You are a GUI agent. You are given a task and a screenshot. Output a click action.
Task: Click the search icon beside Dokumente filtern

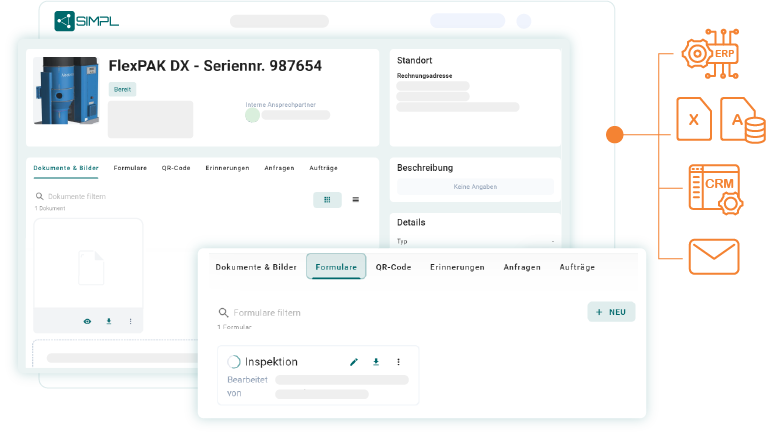coord(39,197)
